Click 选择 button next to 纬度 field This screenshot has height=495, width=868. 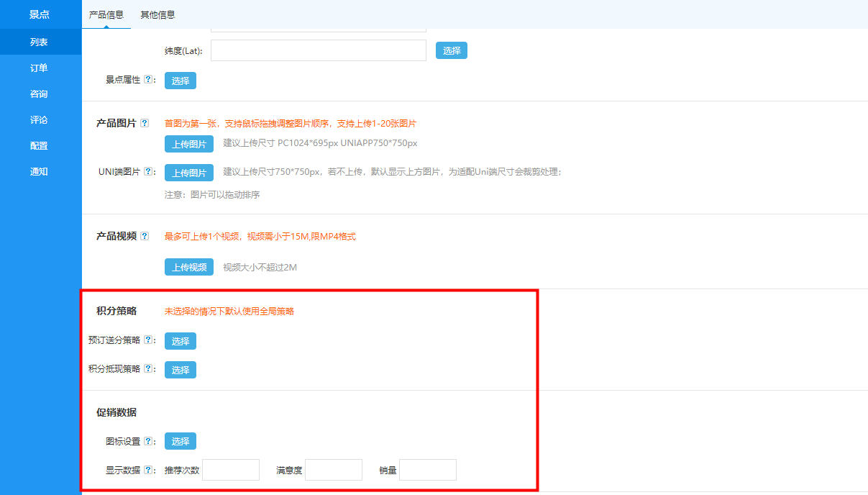452,50
